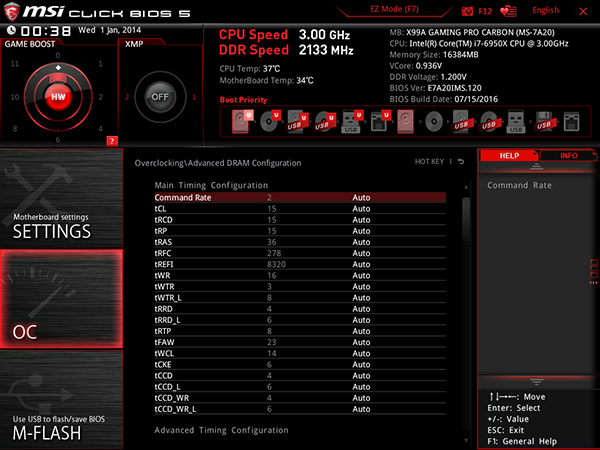Select the tWTR_L timing row
Viewport: 600px width, 450px height.
300,297
